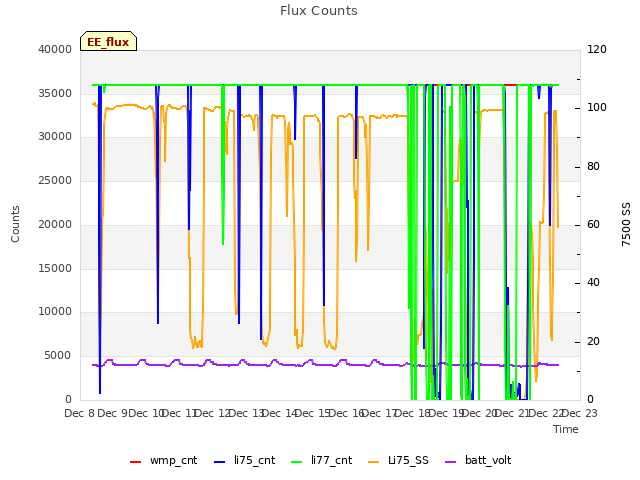The height and width of the screenshot is (480, 640).
Task: Click the Flux Counts chart title
Action: 319,11
